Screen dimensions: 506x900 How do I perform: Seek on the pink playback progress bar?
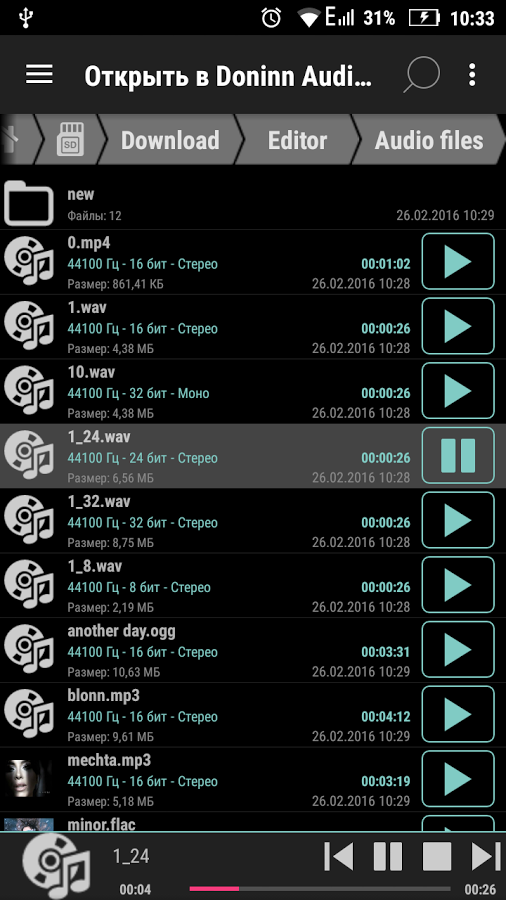pyautogui.click(x=320, y=889)
